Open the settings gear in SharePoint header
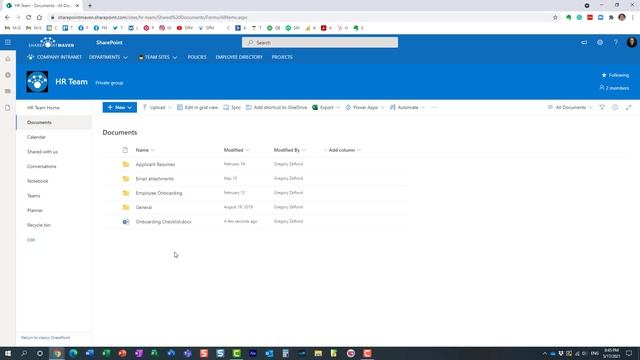The image size is (640, 360). pos(600,42)
